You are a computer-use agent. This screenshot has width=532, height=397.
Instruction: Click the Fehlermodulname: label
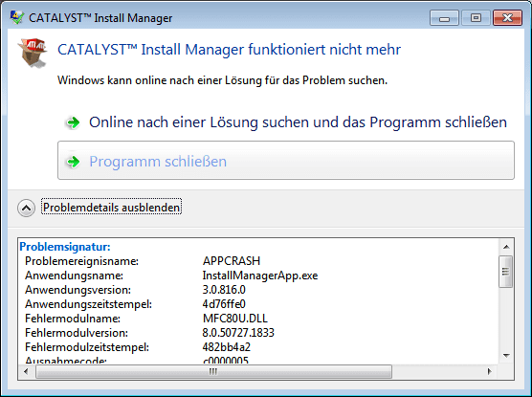pyautogui.click(x=73, y=319)
